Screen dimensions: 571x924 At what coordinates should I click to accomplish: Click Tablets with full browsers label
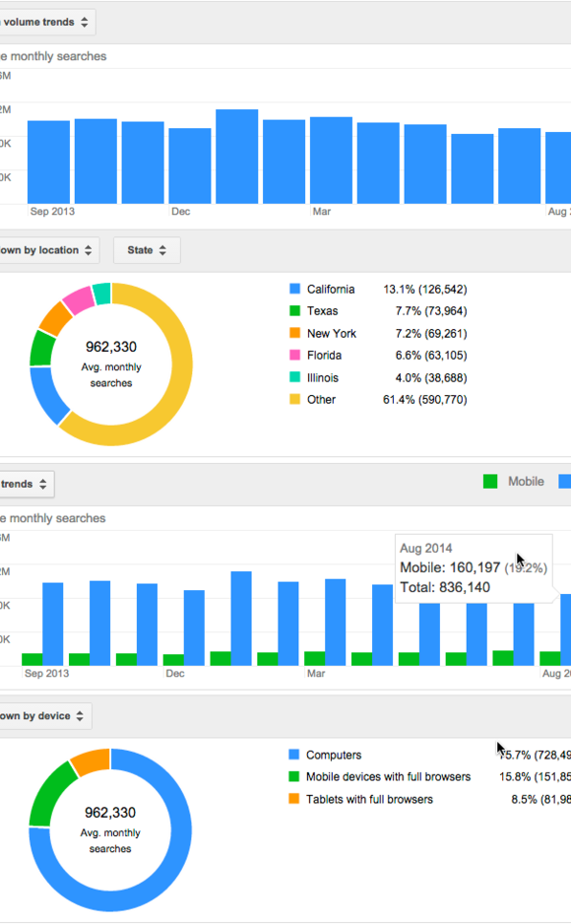pos(370,799)
